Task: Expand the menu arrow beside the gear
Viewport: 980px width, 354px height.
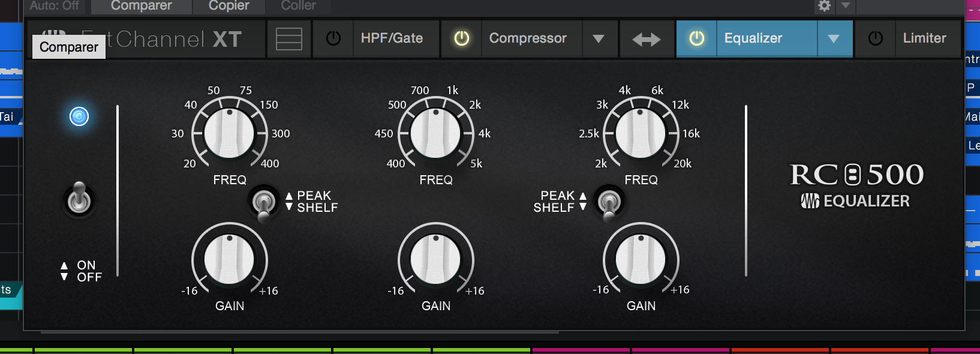Action: 845,6
